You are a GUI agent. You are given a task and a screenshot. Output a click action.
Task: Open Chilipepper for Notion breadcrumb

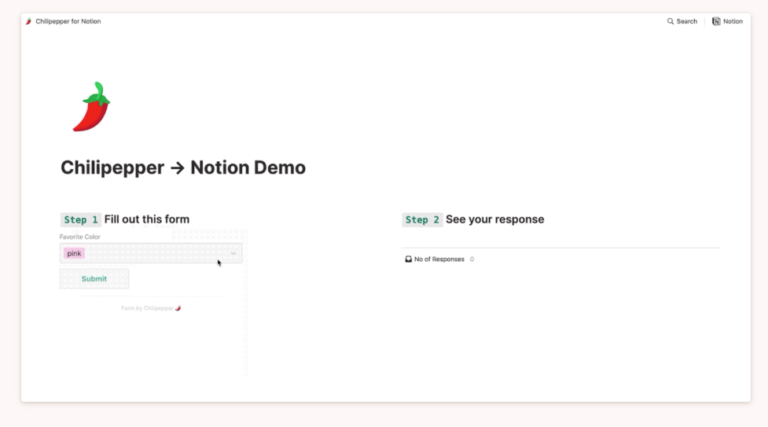68,21
